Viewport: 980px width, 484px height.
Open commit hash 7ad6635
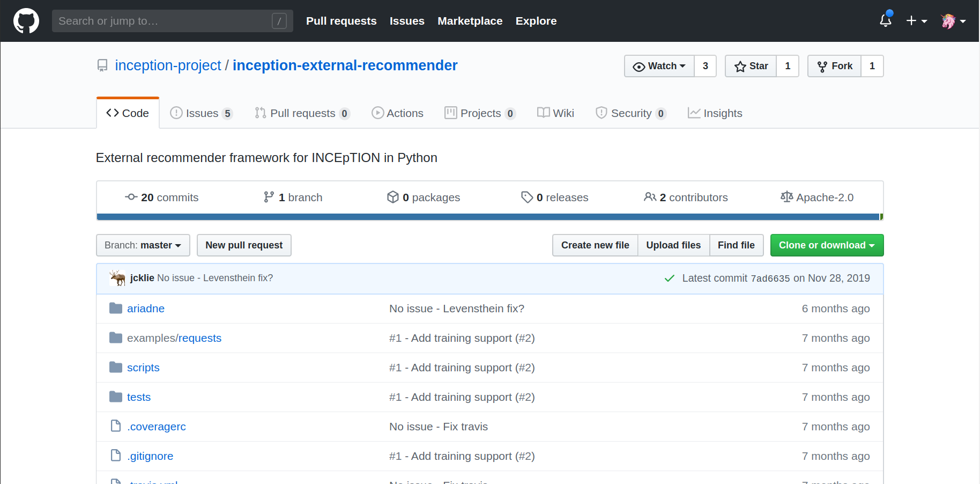pyautogui.click(x=770, y=278)
